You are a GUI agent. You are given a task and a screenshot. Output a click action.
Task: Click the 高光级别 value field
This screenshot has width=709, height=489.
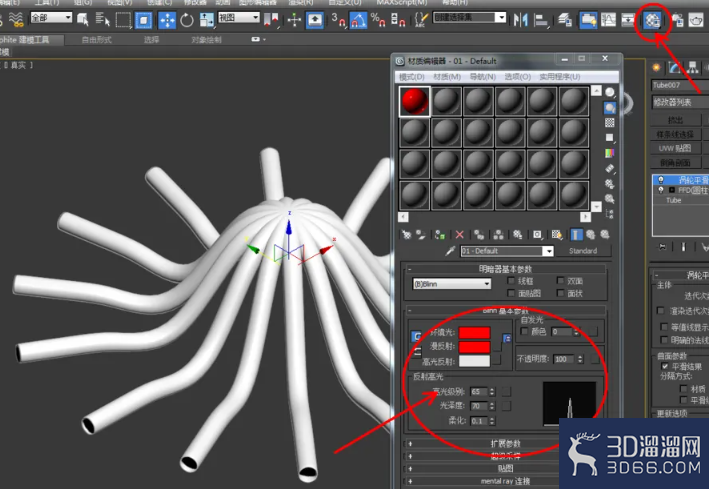point(479,391)
